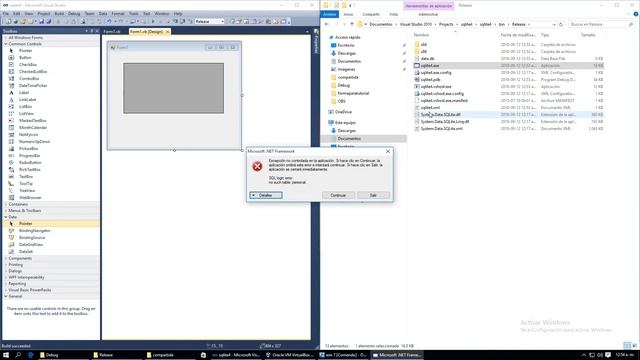Viewport: 640px width, 360px height.
Task: Open the Archivo tab in File Explorer
Action: (x=329, y=14)
